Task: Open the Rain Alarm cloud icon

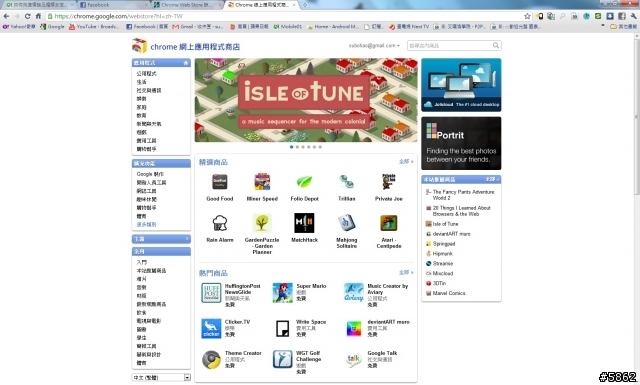Action: click(220, 223)
